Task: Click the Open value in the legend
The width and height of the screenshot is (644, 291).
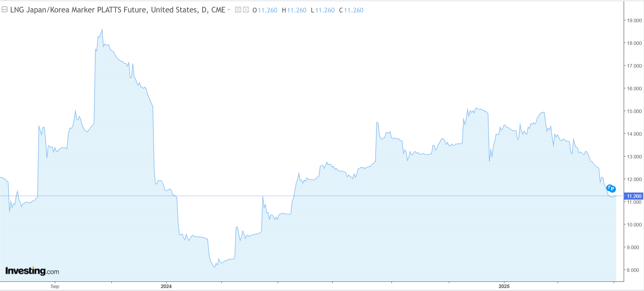Action: tap(267, 10)
